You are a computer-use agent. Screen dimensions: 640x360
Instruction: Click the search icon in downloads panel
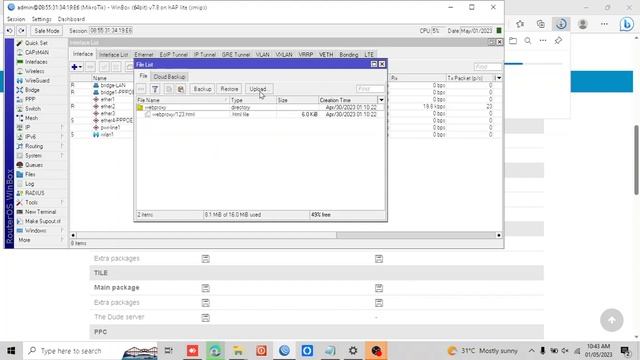click(528, 40)
